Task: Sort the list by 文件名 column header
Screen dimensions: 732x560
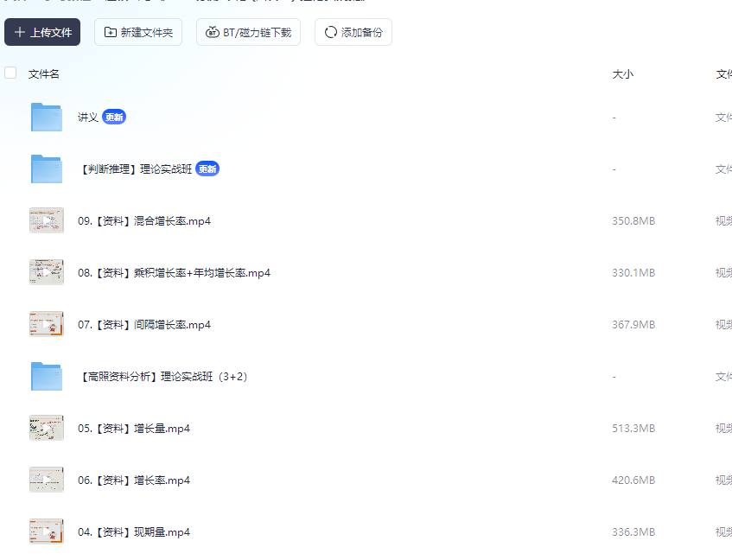Action: (x=44, y=74)
